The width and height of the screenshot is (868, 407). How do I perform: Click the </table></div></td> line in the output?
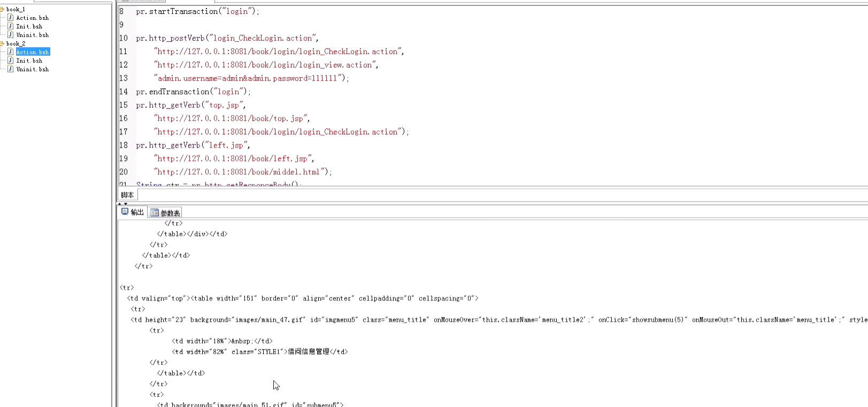[192, 234]
